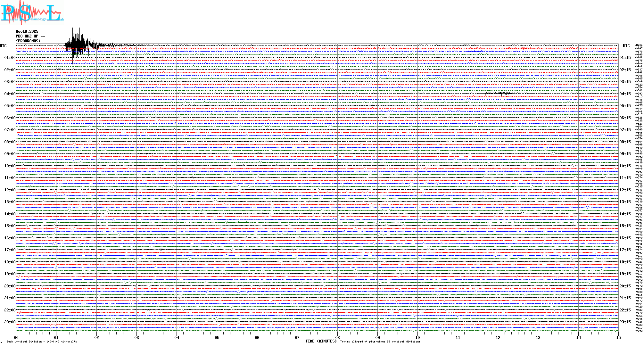This screenshot has width=644, height=346.
Task: Click the PSL Seismology Lab logo
Action: (32, 13)
